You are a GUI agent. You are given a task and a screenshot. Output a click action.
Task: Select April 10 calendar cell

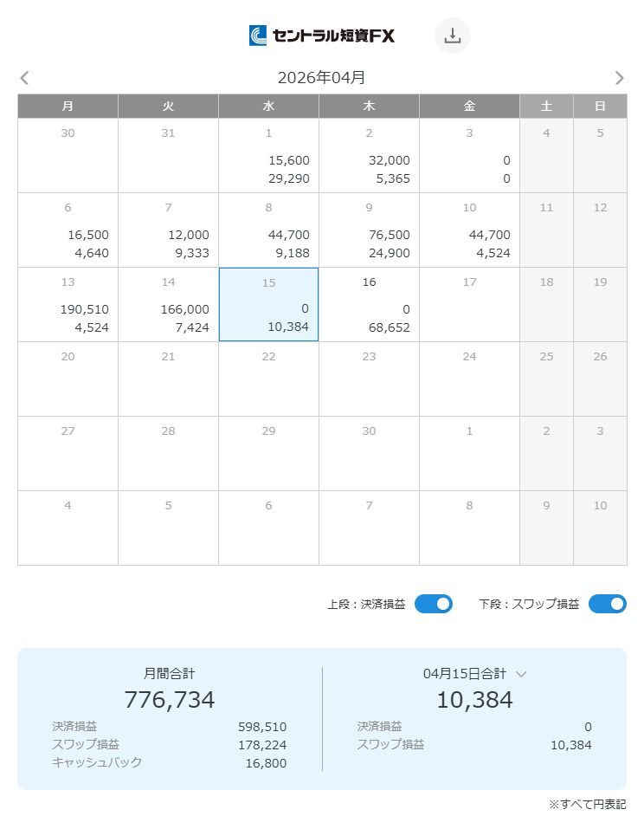click(469, 230)
